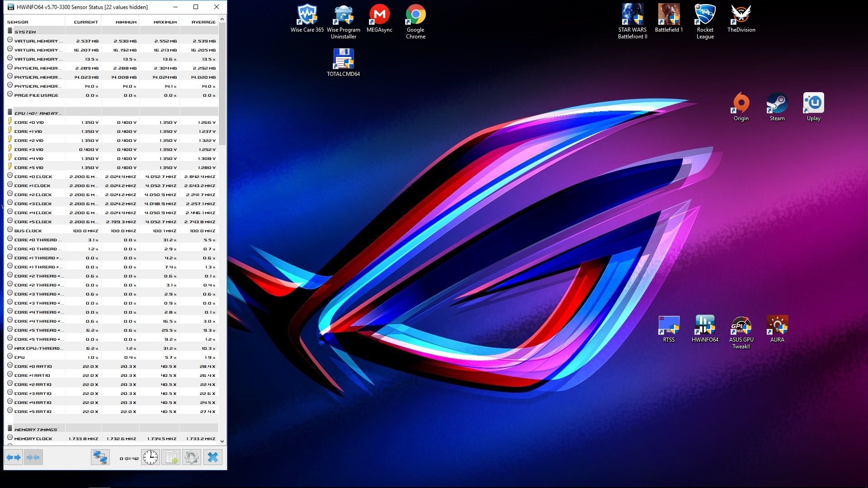Select the Max CPU/Thread row

tap(112, 348)
